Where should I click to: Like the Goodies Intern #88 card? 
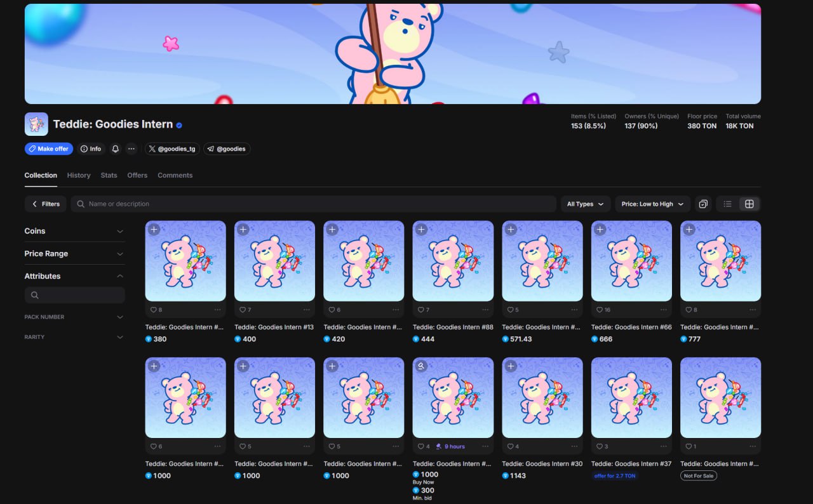[420, 310]
